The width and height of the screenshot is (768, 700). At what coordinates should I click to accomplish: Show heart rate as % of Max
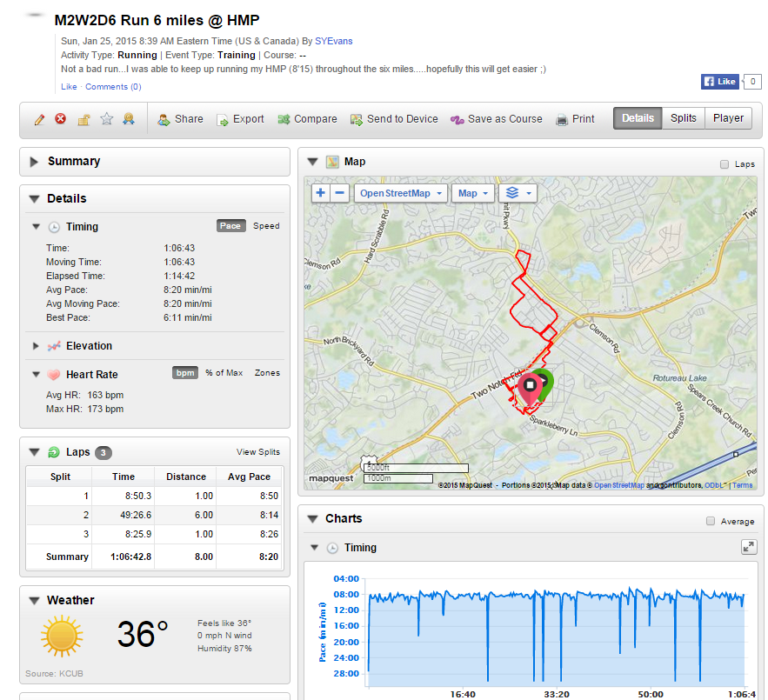tap(224, 373)
